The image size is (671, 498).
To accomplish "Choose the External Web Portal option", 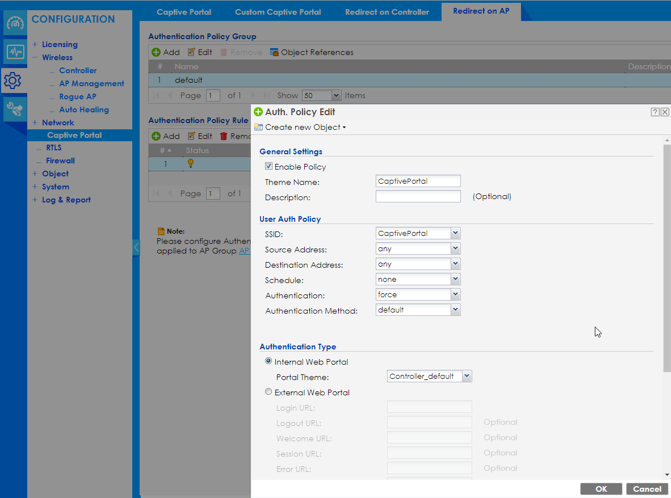I will pos(268,393).
